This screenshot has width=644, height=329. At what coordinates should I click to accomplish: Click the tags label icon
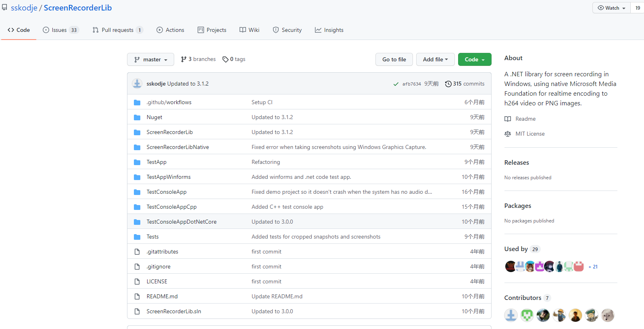pyautogui.click(x=225, y=59)
